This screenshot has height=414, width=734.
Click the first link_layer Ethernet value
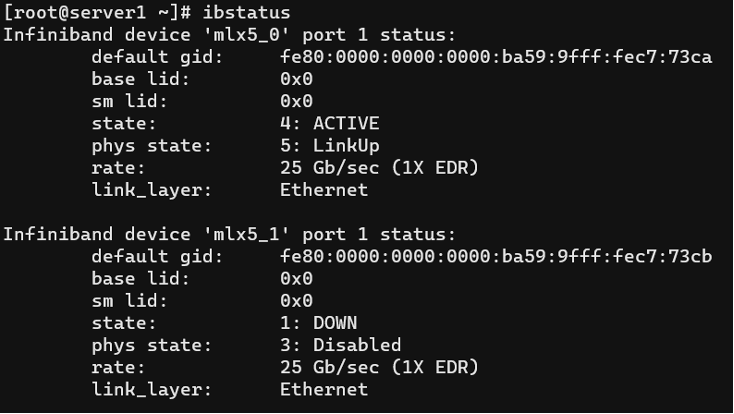pos(324,190)
